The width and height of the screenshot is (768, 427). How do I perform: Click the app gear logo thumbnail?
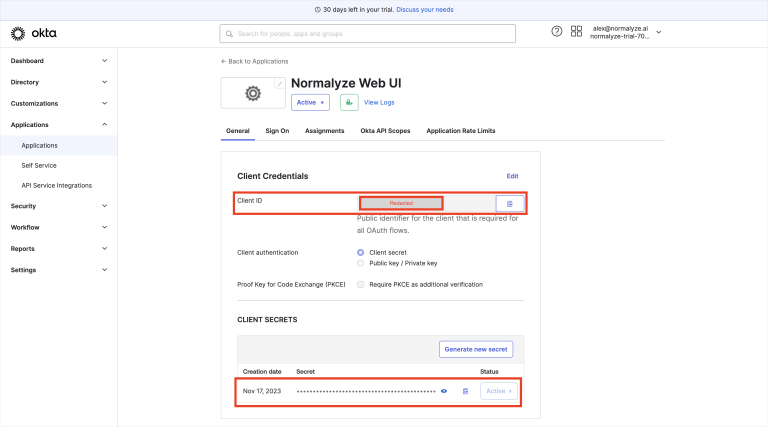(x=253, y=94)
